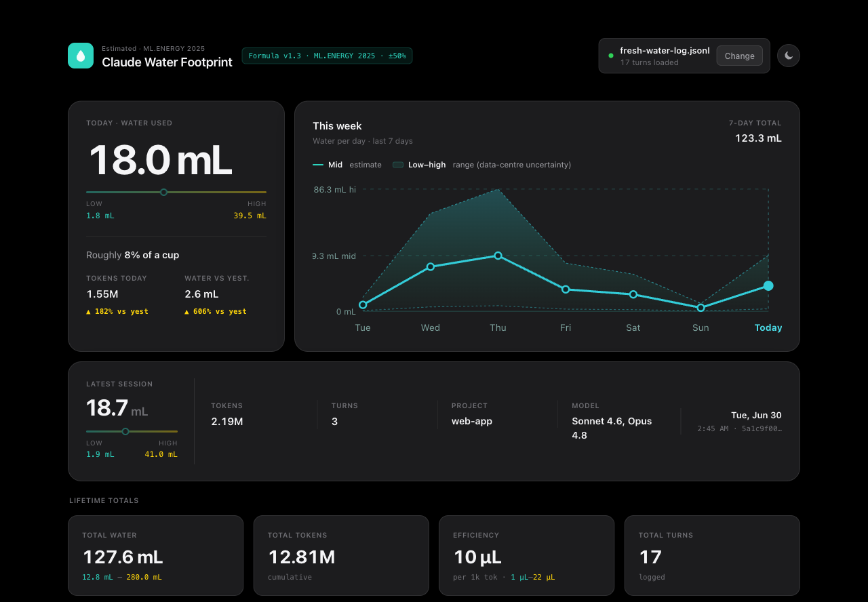
Task: Click the 5a1c9f00 session ID text
Action: [759, 428]
